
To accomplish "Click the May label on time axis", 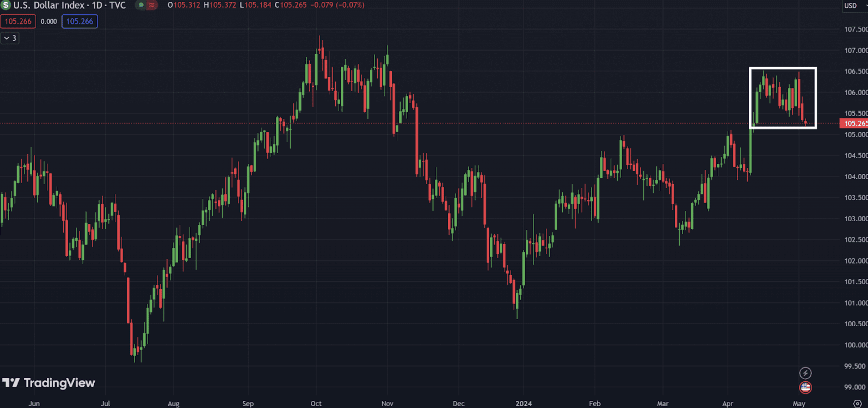I will 799,403.
